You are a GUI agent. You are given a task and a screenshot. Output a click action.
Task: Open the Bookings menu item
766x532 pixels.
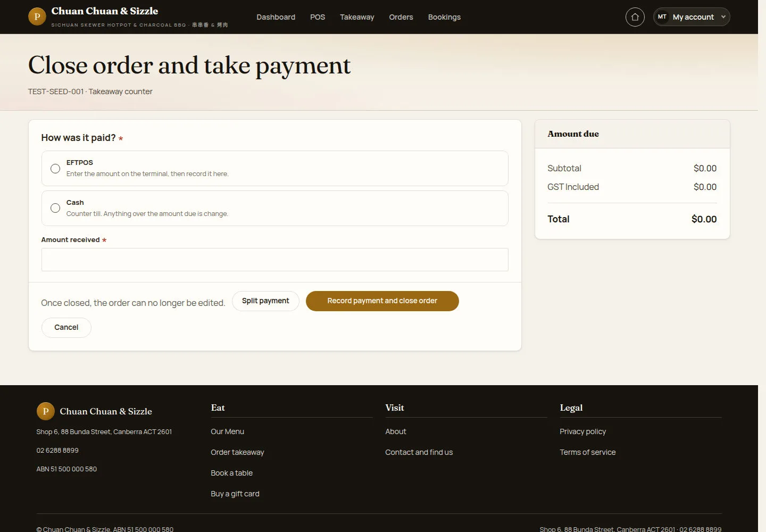point(444,17)
